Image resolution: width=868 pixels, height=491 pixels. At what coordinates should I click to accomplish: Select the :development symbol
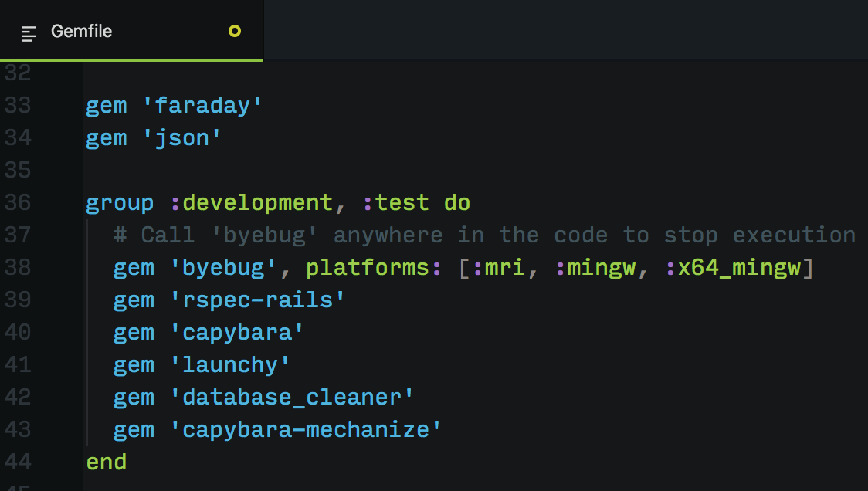click(x=256, y=202)
